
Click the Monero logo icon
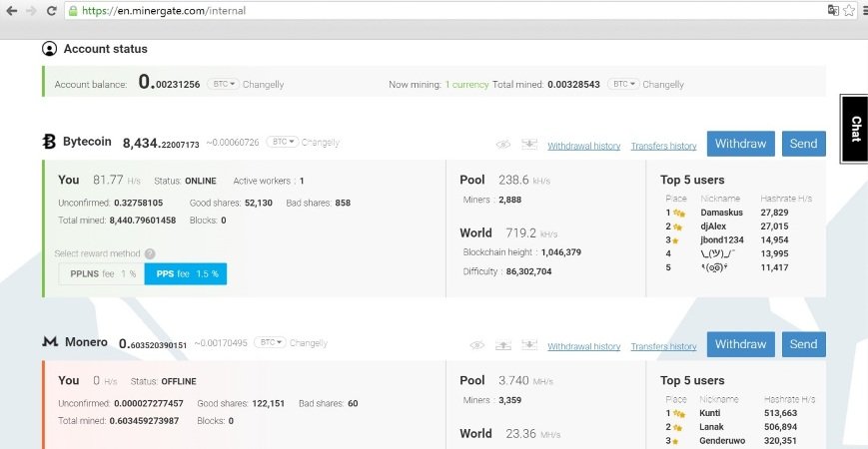click(50, 341)
